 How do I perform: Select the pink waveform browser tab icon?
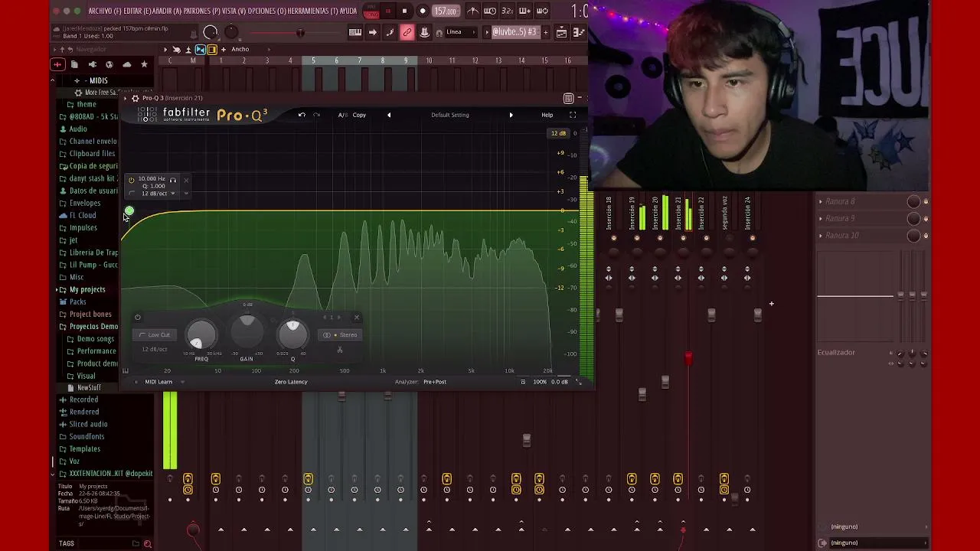[x=57, y=64]
